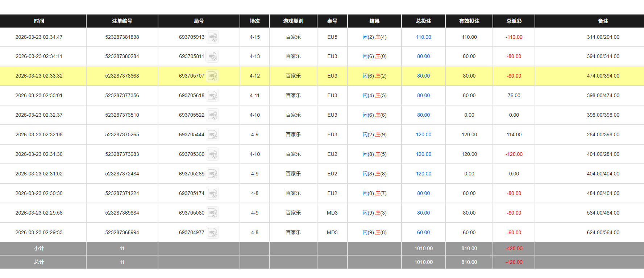
Task: Open total bet 60.00 link for 02:29:33
Action: 423,232
